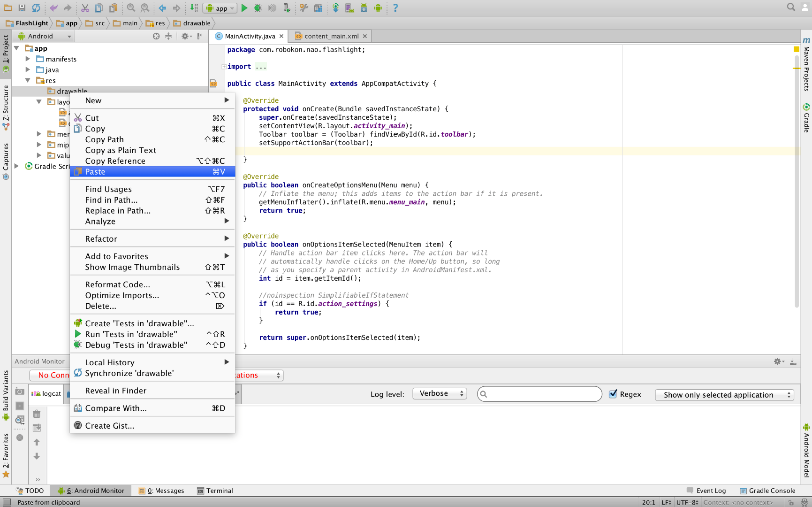
Task: Click the logcat screenshot camera icon
Action: click(20, 392)
